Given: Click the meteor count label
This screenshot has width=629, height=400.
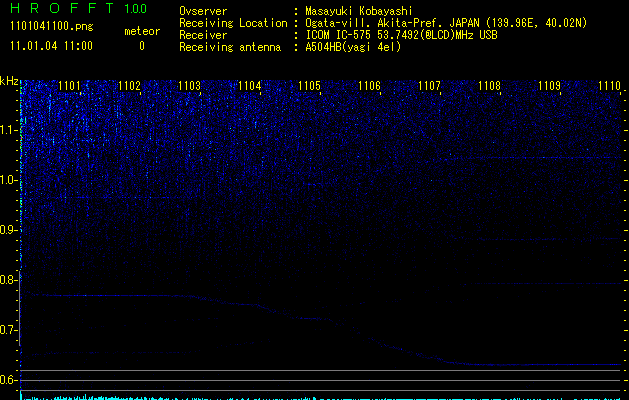Looking at the screenshot, I should [x=141, y=32].
